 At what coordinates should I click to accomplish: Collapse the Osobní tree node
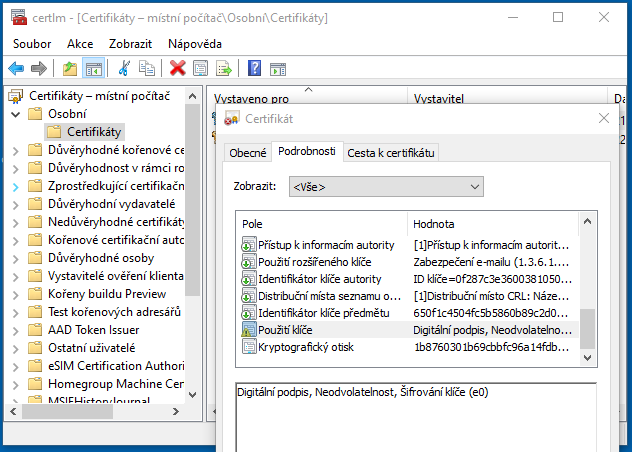(x=16, y=115)
